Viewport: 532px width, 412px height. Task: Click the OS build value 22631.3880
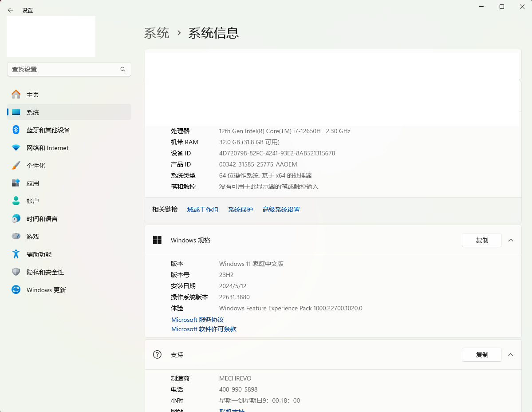[x=234, y=297]
